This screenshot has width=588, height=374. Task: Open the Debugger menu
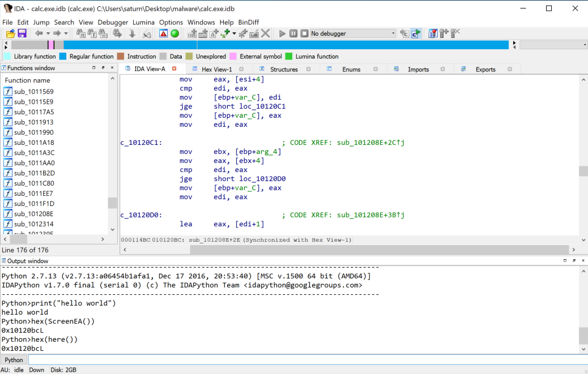[113, 22]
